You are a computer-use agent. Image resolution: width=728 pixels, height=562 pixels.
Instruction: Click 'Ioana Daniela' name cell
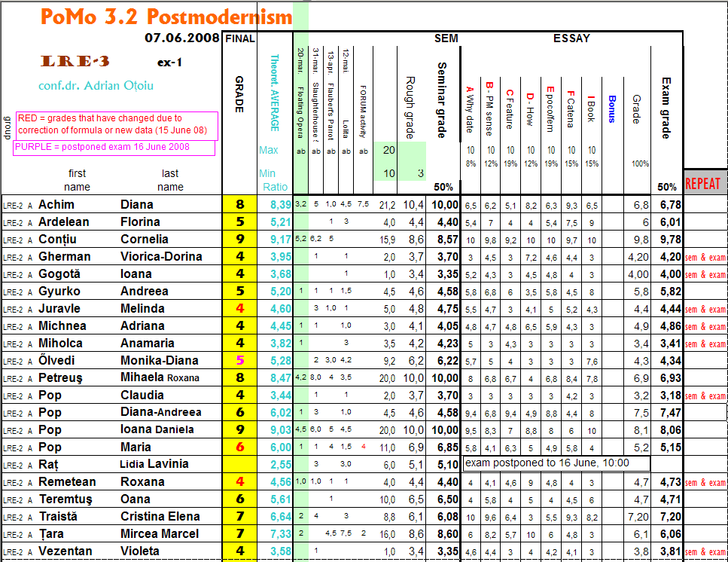[x=157, y=429]
